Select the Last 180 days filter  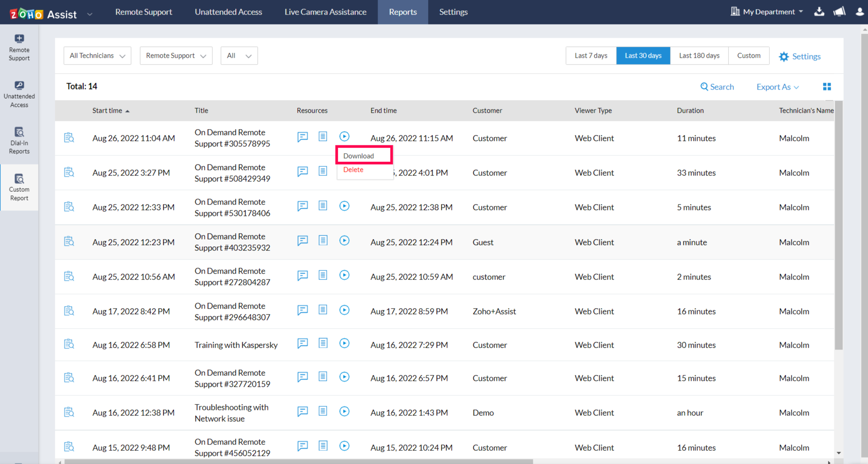tap(699, 55)
